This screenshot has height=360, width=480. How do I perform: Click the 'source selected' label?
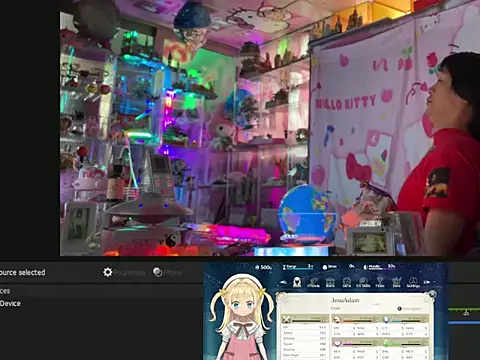[23, 272]
